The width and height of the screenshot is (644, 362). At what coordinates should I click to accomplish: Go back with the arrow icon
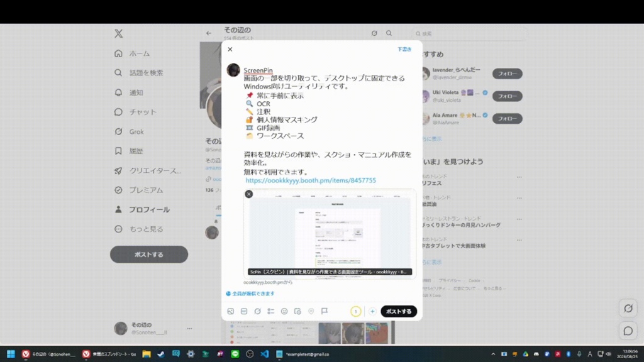(209, 33)
